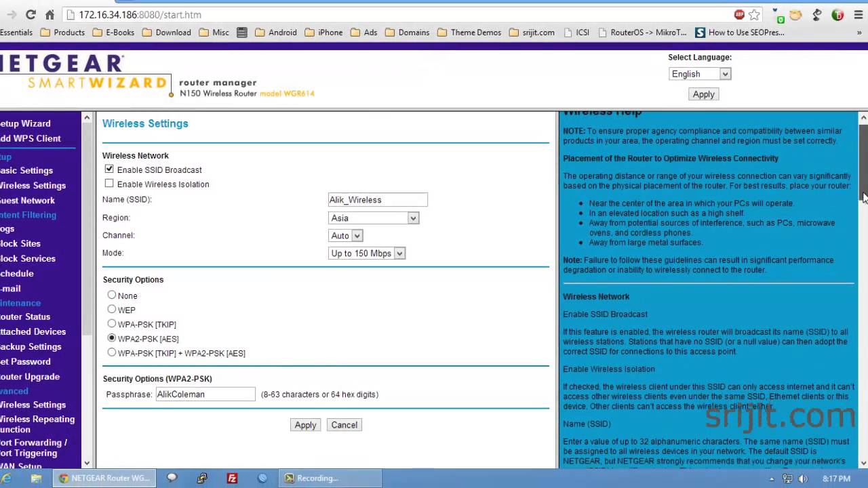Open Port Forwarding / Port Triggering link
Screen dimensions: 868x488
coord(33,447)
